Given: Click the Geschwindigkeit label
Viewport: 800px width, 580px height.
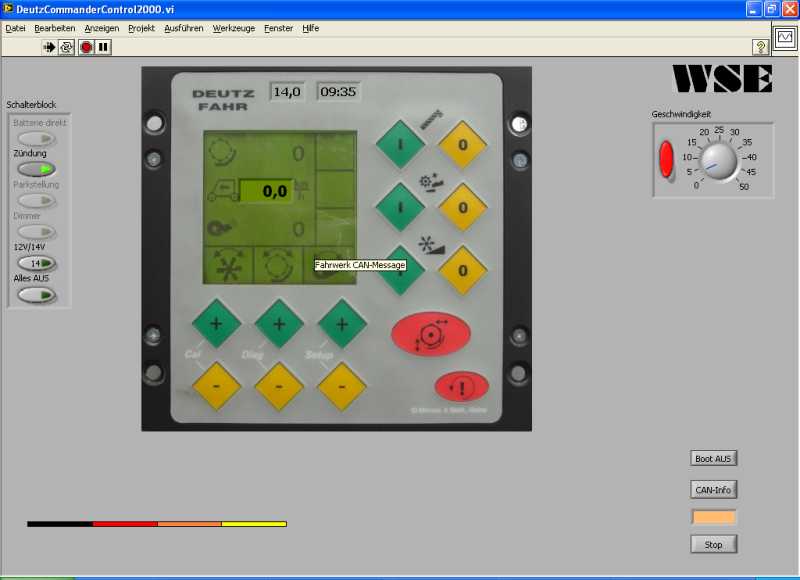Looking at the screenshot, I should click(x=681, y=114).
